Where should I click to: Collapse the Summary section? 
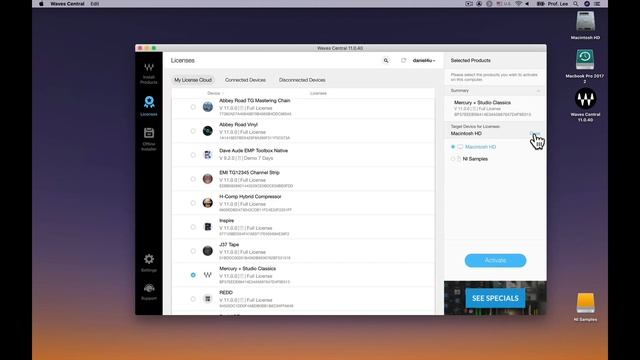538,91
